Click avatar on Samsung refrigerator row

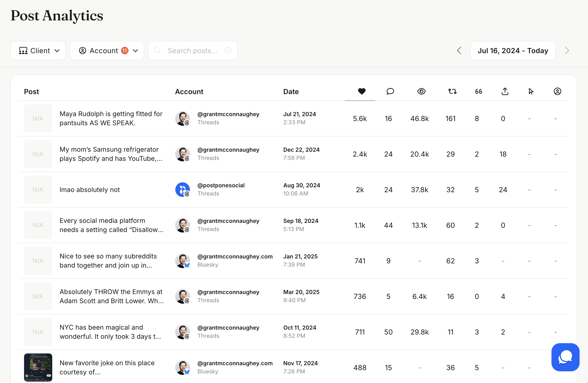[x=182, y=154]
